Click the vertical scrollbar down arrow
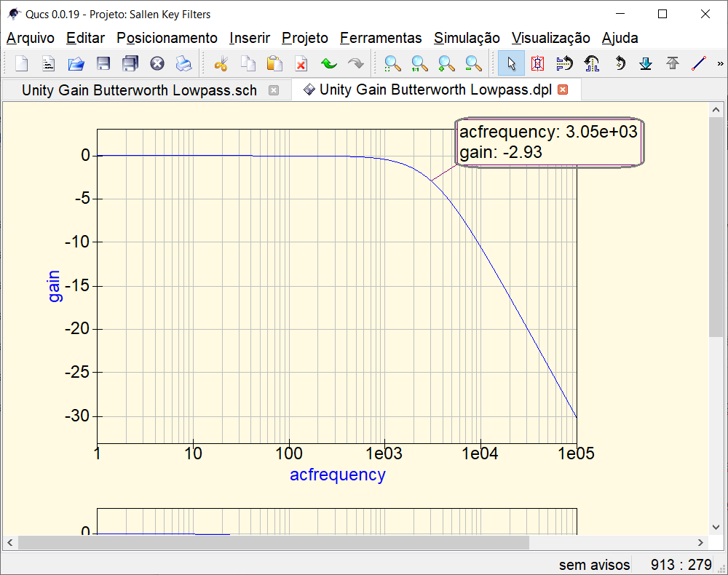This screenshot has width=728, height=575. [714, 527]
